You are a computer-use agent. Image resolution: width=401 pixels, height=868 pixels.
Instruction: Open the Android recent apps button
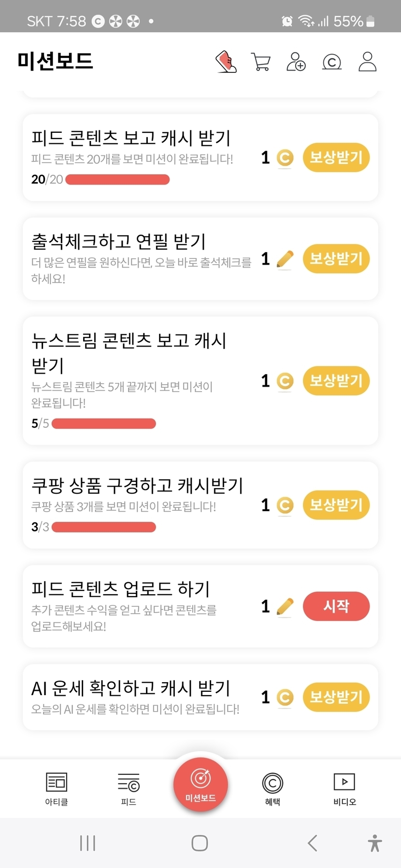87,843
